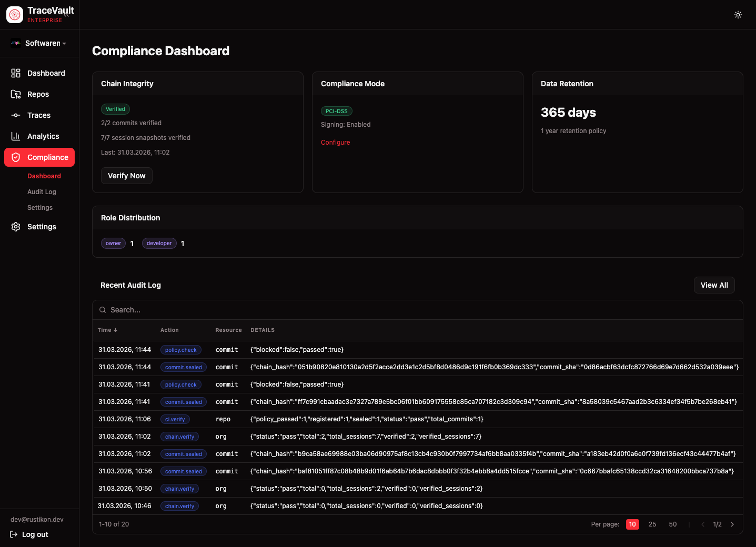
Task: Click the Dashboard grid icon in sidebar
Action: pos(16,73)
